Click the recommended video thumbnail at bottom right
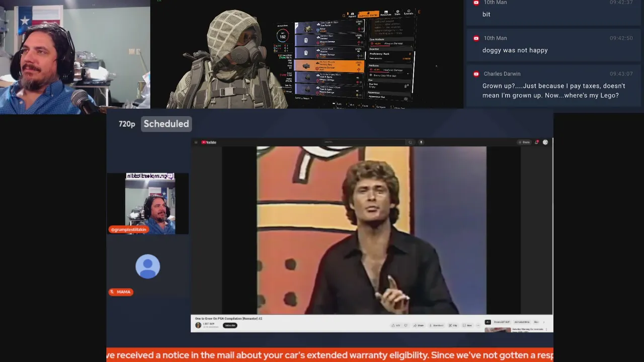This screenshot has width=644, height=362. (x=498, y=330)
